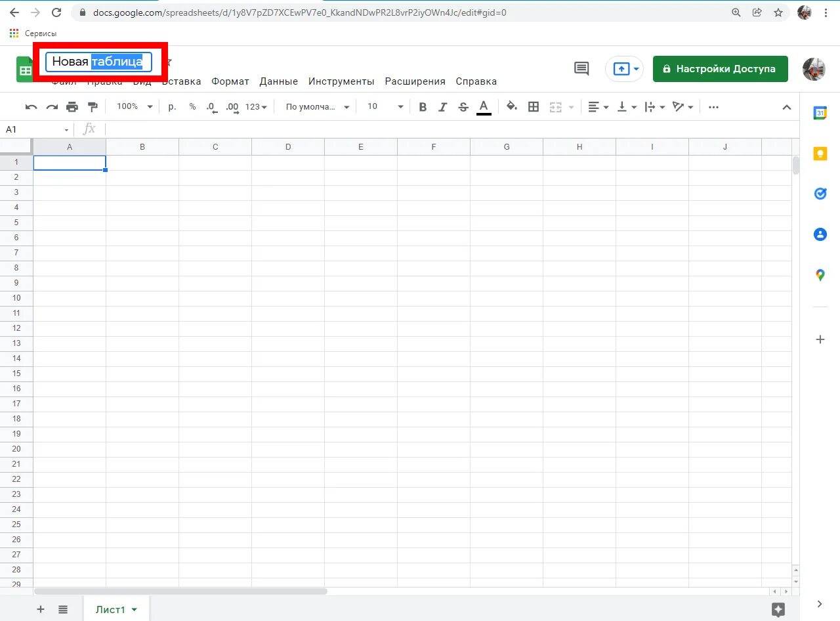This screenshot has width=840, height=621.
Task: Show more toolbar options (three dots)
Action: [x=714, y=107]
